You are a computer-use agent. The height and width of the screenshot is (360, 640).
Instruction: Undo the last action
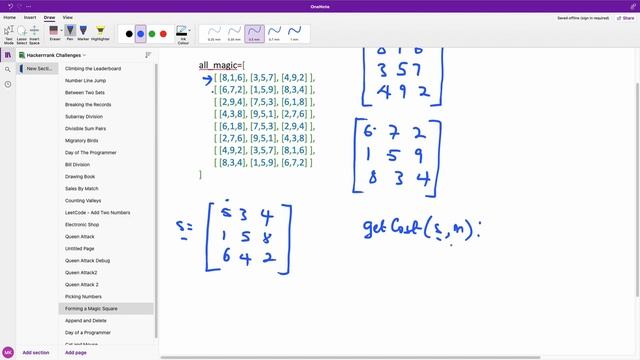(x=10, y=6)
